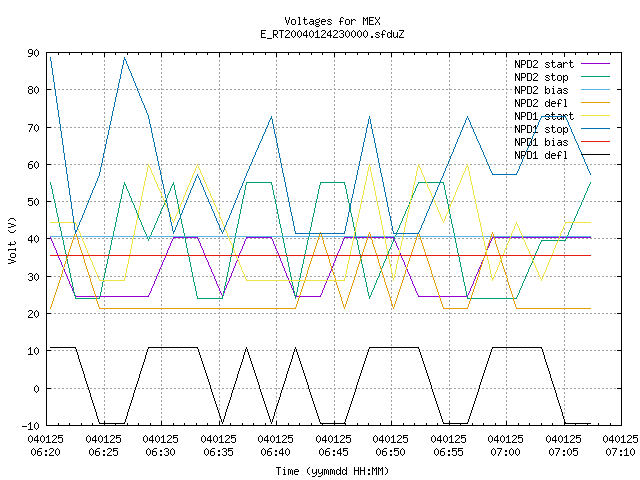Select the NPD1 bias legend label
This screenshot has width=640, height=480.
click(541, 142)
